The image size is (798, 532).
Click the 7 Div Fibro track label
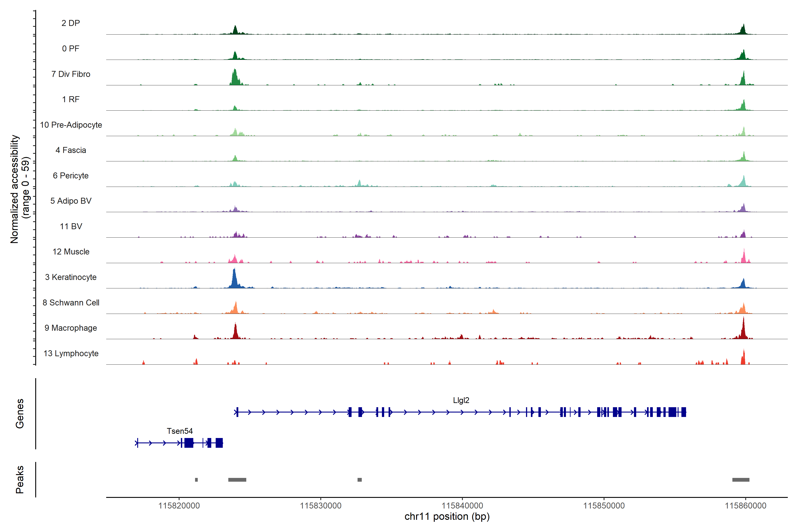(x=70, y=74)
